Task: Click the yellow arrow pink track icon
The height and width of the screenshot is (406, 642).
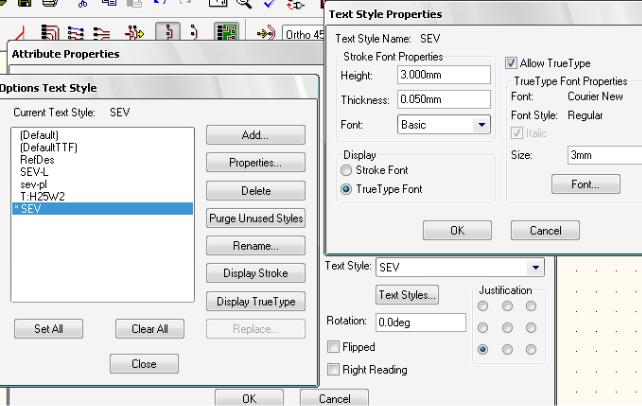Action: (x=266, y=33)
